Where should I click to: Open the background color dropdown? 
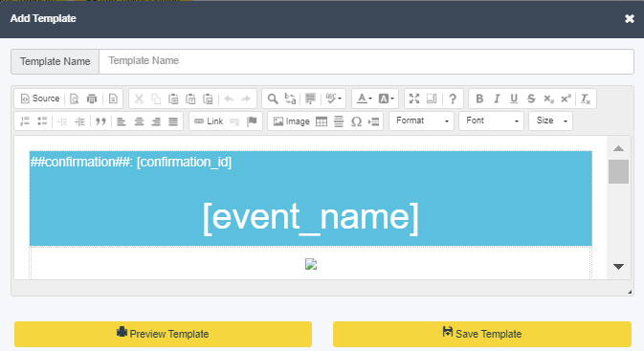pyautogui.click(x=386, y=99)
